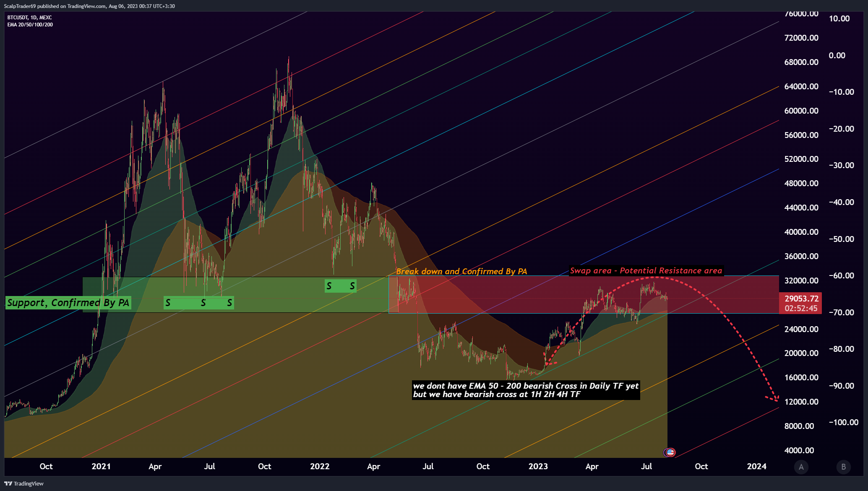The width and height of the screenshot is (868, 491).
Task: Click the −10.00 percent scale label
Action: [x=842, y=92]
